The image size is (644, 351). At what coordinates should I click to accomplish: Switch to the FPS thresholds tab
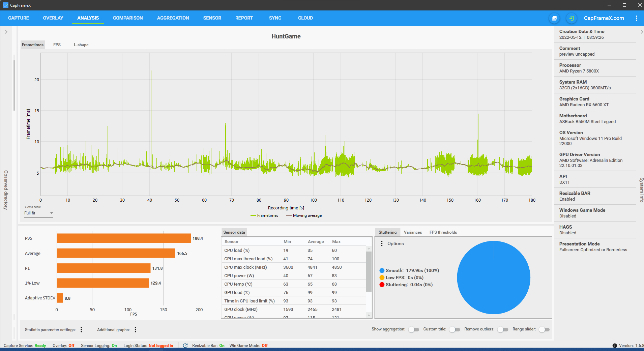tap(443, 232)
